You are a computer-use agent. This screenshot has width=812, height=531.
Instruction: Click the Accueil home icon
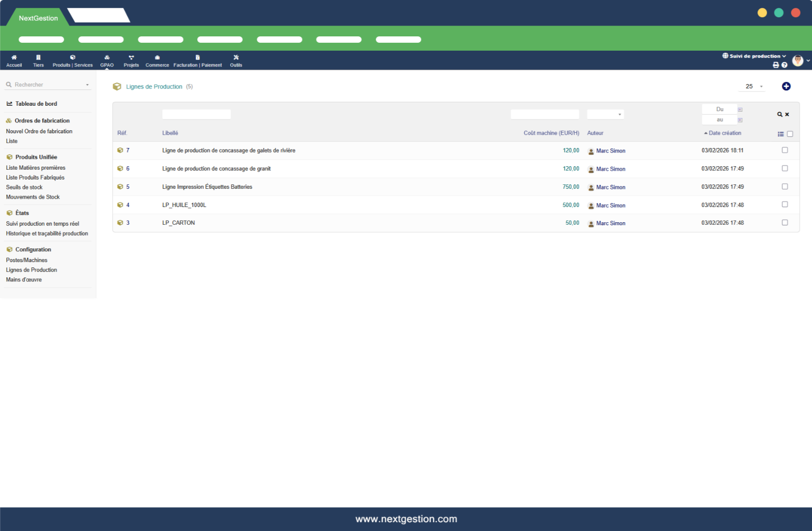click(14, 58)
